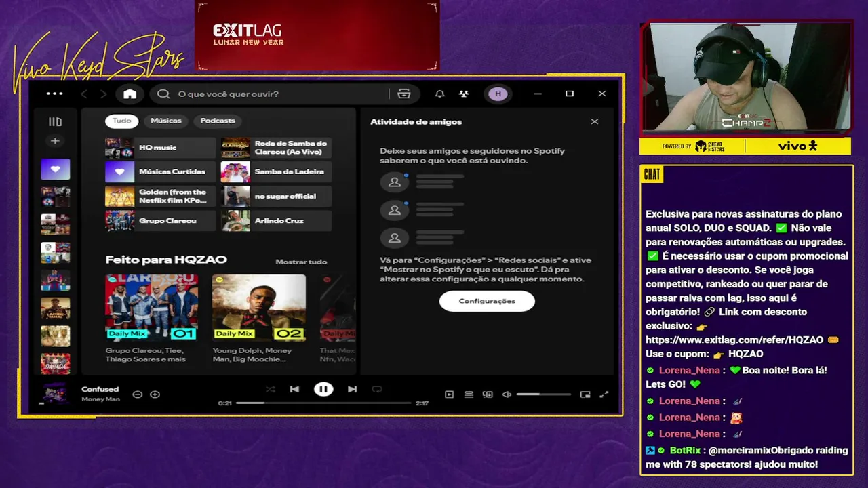Viewport: 868px width, 488px height.
Task: Open 'Golden (from the Netflix film' shortcut
Action: [x=160, y=197]
